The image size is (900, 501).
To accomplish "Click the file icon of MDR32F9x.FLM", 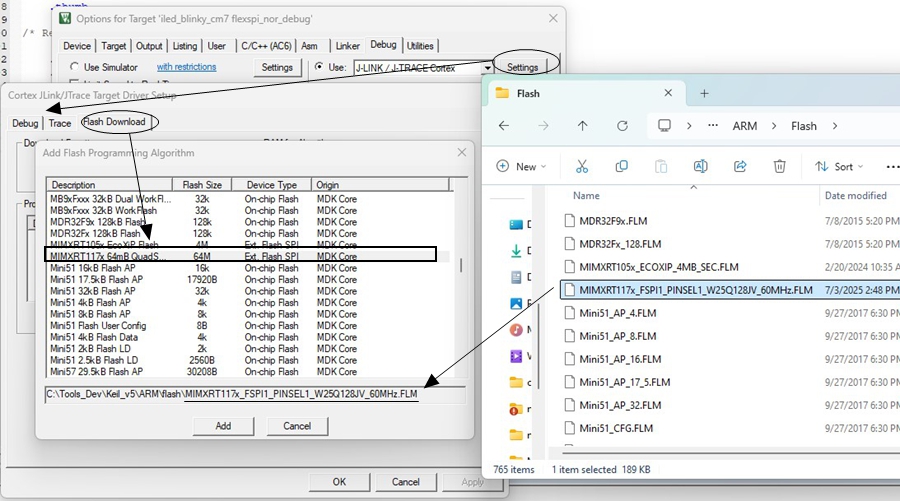I will click(569, 221).
